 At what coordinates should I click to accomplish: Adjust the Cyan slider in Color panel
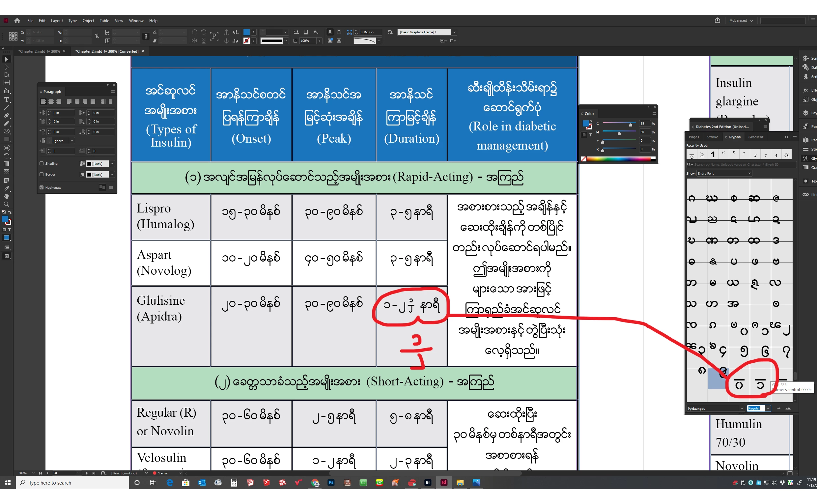pyautogui.click(x=630, y=125)
